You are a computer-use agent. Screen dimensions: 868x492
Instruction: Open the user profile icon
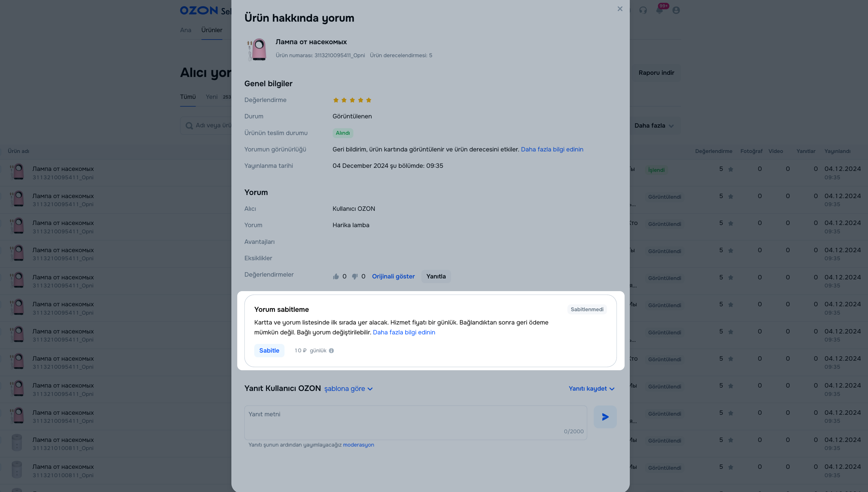[676, 10]
